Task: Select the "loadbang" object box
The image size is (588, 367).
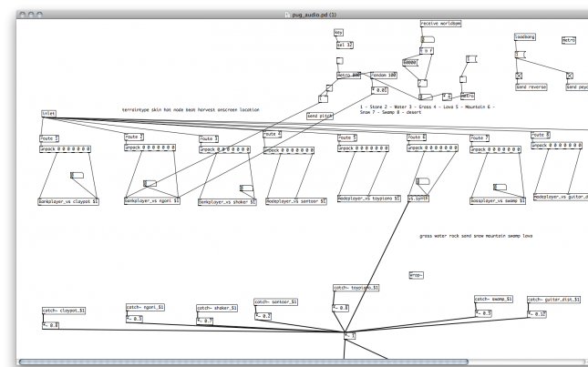Action: [525, 36]
